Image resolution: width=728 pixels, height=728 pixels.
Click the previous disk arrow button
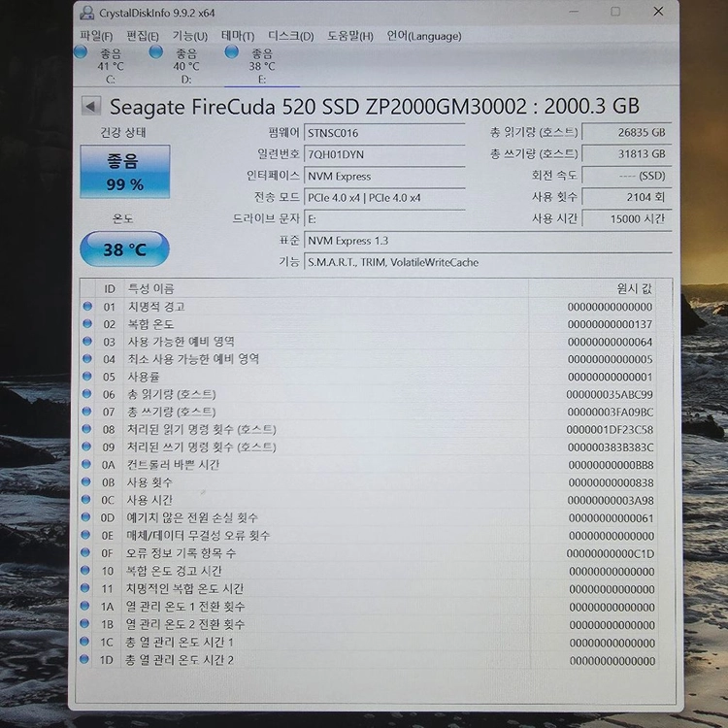pos(91,107)
